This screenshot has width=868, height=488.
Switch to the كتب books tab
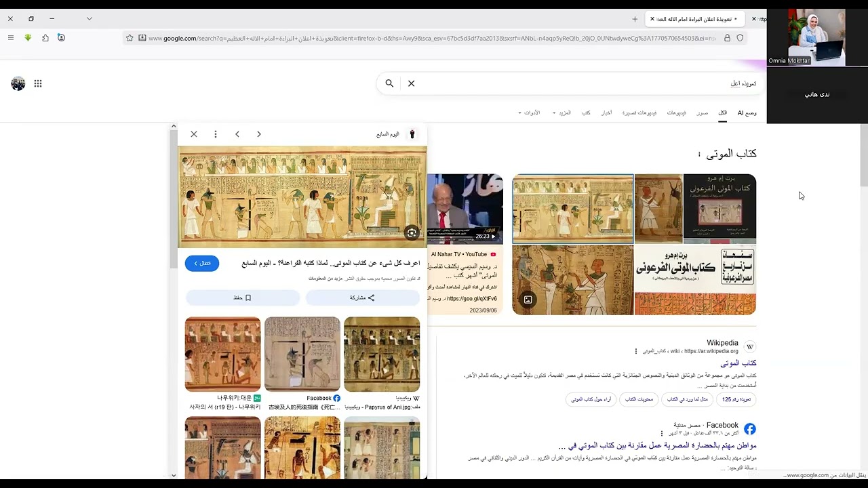(x=586, y=113)
